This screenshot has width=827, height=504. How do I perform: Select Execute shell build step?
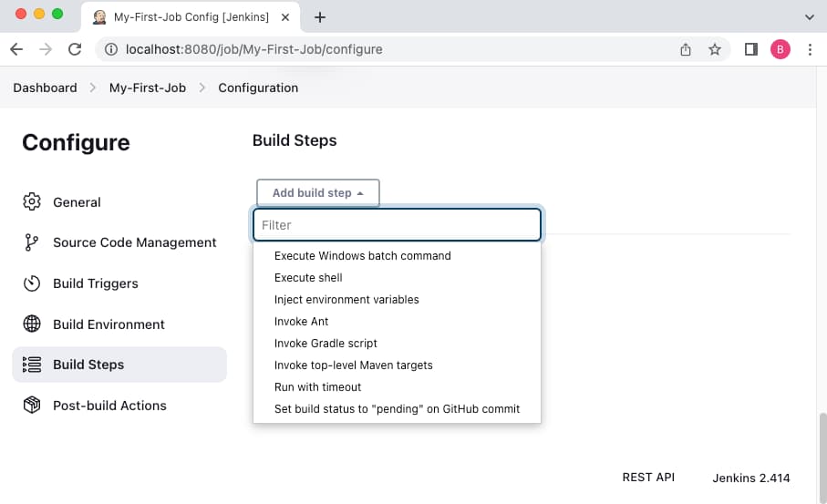tap(308, 277)
